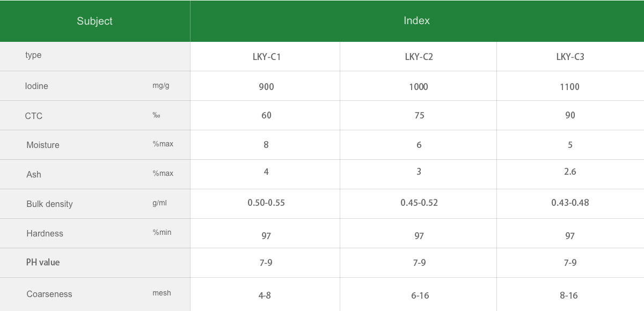Select the bulk density value 0.50-0.55
644x311 pixels.
tap(266, 203)
